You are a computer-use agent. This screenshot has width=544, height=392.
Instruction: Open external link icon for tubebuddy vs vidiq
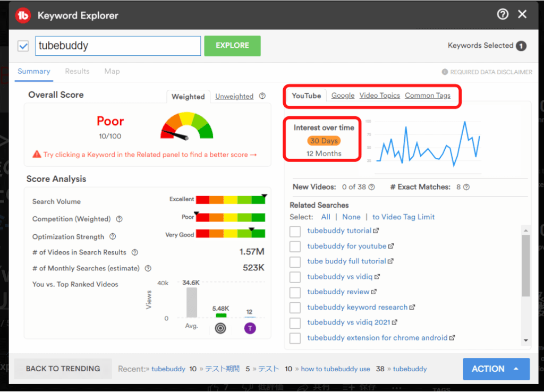tap(377, 277)
